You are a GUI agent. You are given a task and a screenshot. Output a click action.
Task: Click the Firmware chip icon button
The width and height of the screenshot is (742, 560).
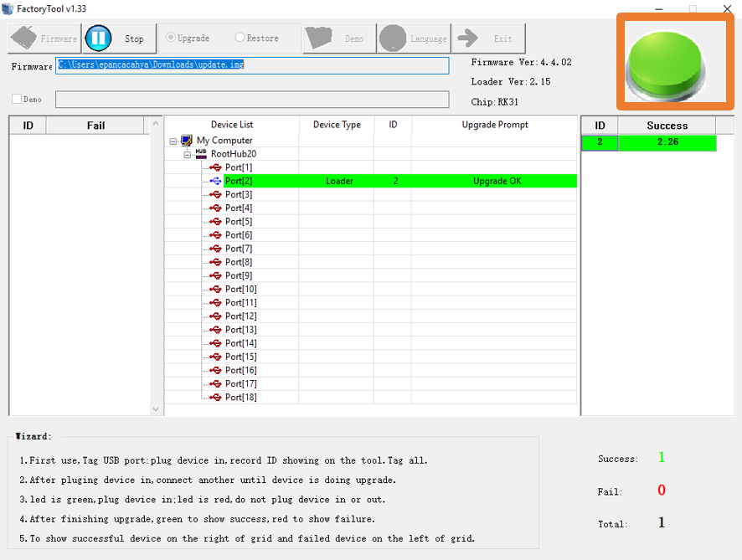pyautogui.click(x=23, y=38)
